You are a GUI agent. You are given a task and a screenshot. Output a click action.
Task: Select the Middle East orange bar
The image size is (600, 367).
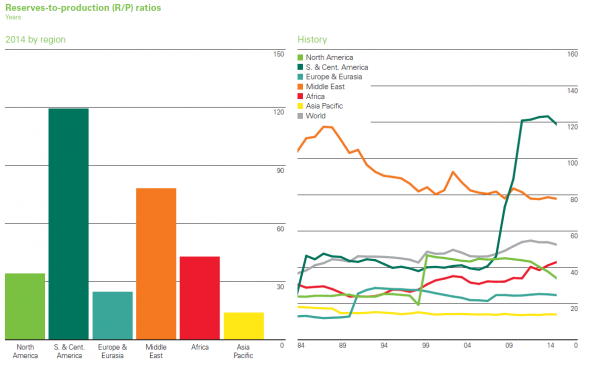(x=156, y=264)
